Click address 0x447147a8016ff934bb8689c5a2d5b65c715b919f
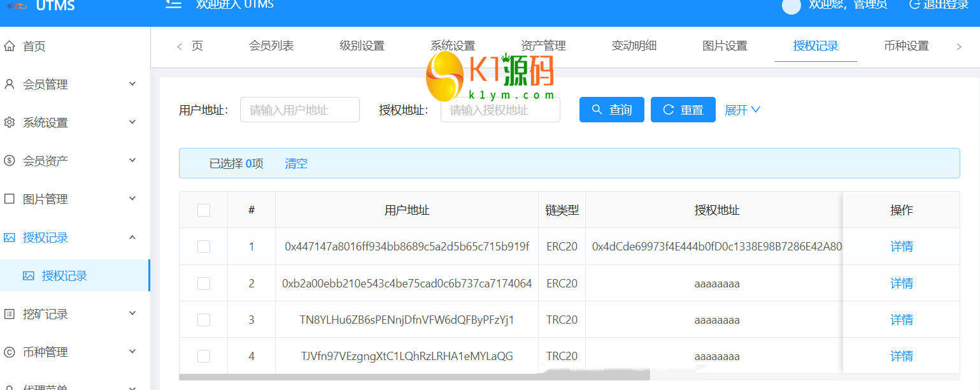Screen dimensions: 980x390 point(407,247)
